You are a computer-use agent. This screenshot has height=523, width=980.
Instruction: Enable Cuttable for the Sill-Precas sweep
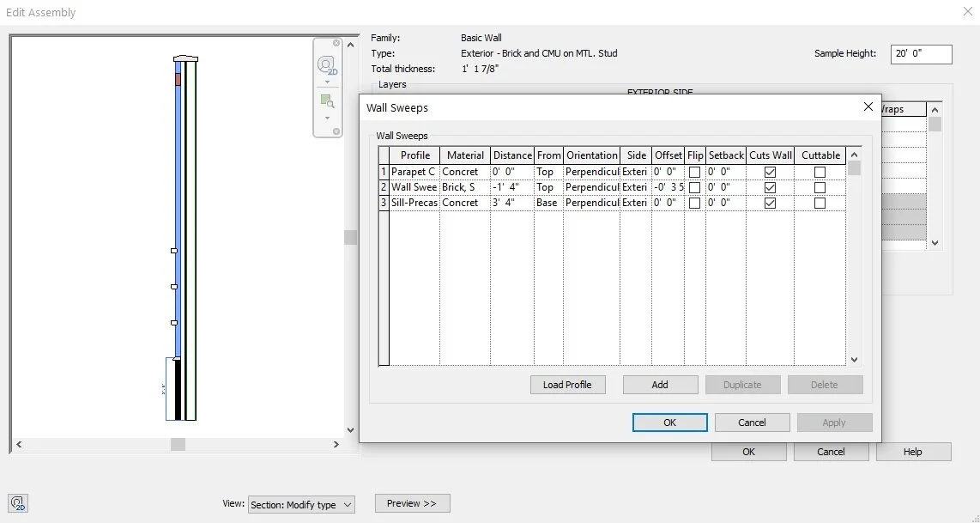coord(820,203)
